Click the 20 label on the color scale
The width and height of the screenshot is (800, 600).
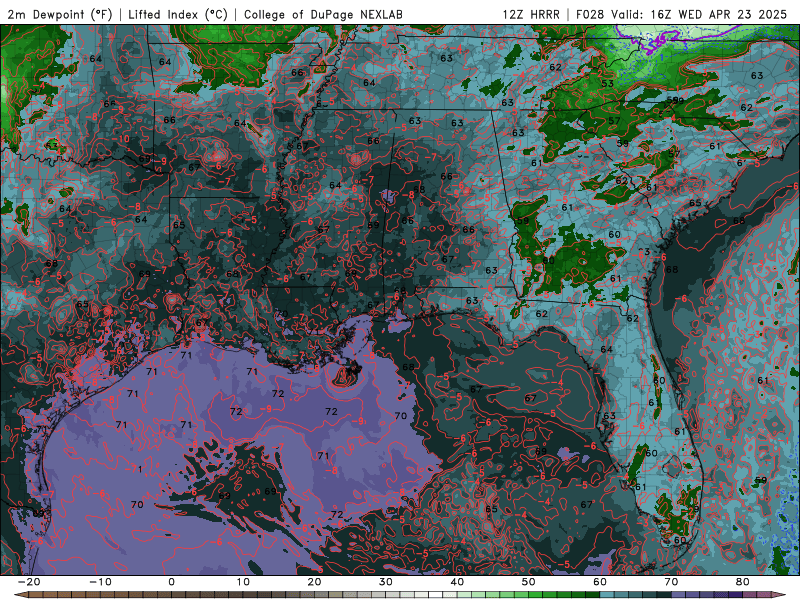314,582
